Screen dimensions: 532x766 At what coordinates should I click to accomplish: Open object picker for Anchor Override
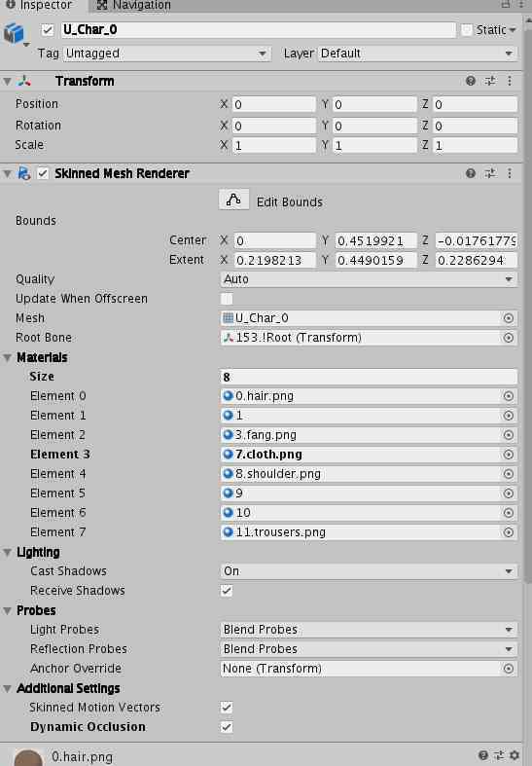point(508,669)
